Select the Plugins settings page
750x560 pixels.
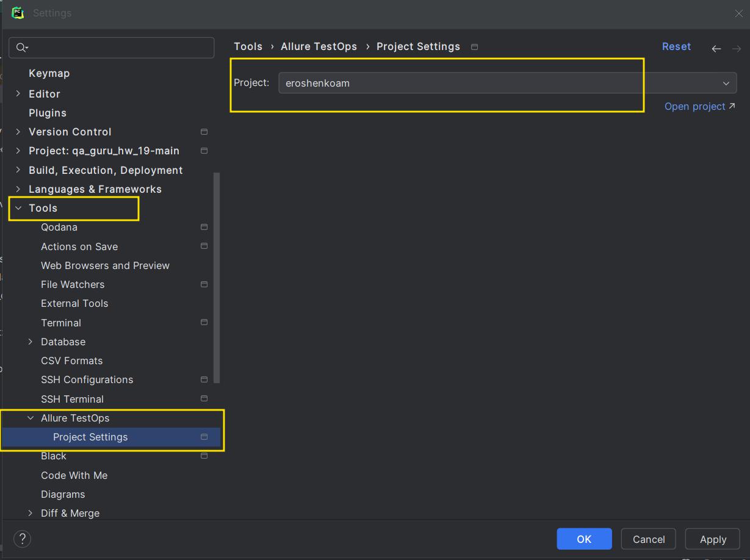point(48,113)
